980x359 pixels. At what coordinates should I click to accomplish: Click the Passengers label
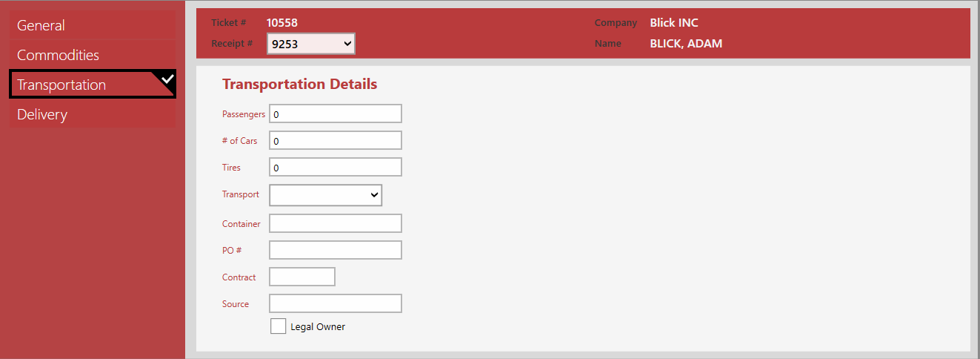point(244,114)
